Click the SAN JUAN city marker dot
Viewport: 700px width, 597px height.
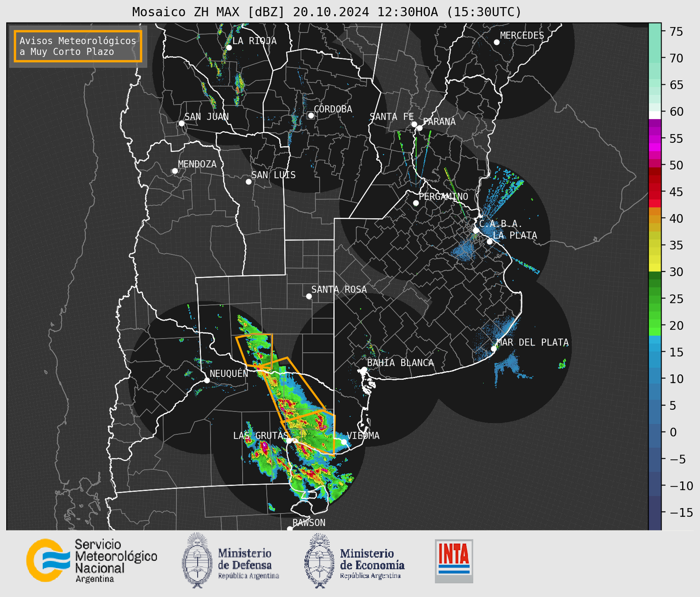[x=181, y=123]
